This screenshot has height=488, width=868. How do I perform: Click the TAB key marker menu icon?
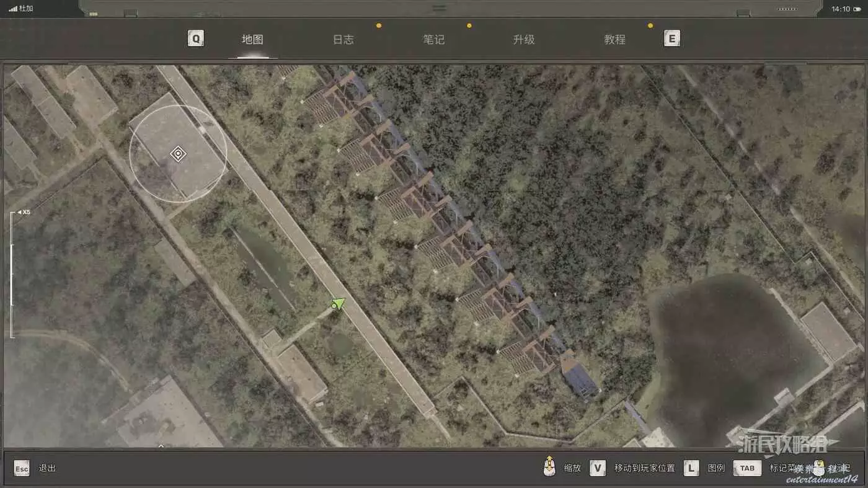coord(747,468)
